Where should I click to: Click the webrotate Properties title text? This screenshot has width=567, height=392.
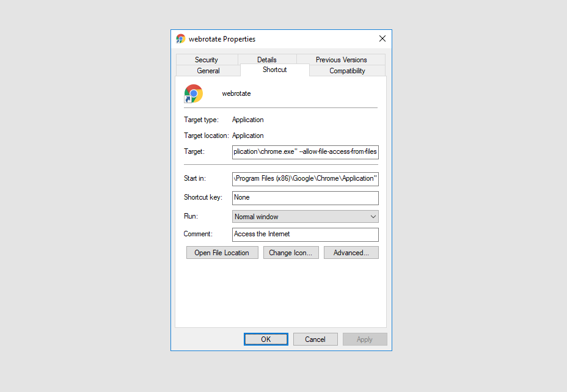click(222, 39)
